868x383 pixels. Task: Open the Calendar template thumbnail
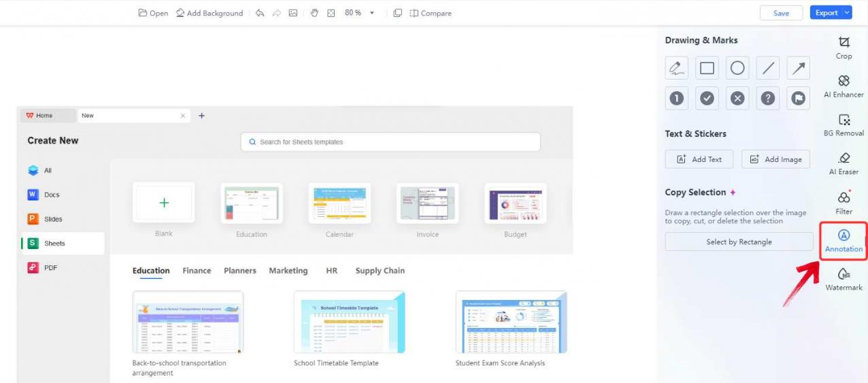tap(339, 203)
